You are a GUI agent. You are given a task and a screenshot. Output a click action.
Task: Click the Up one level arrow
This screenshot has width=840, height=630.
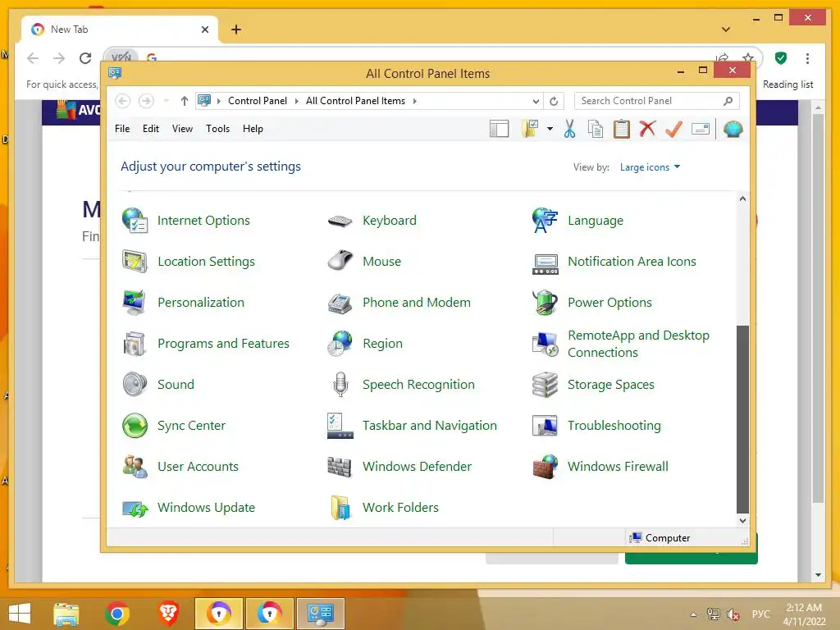coord(185,101)
